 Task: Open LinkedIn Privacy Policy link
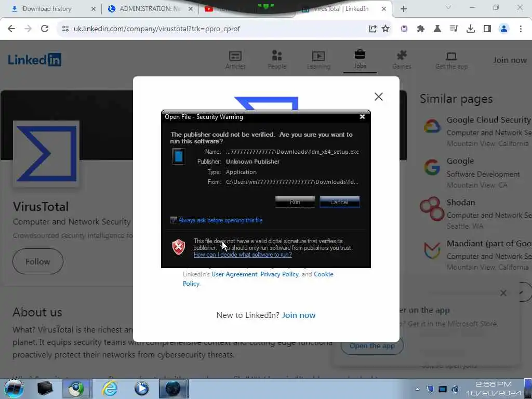point(279,274)
